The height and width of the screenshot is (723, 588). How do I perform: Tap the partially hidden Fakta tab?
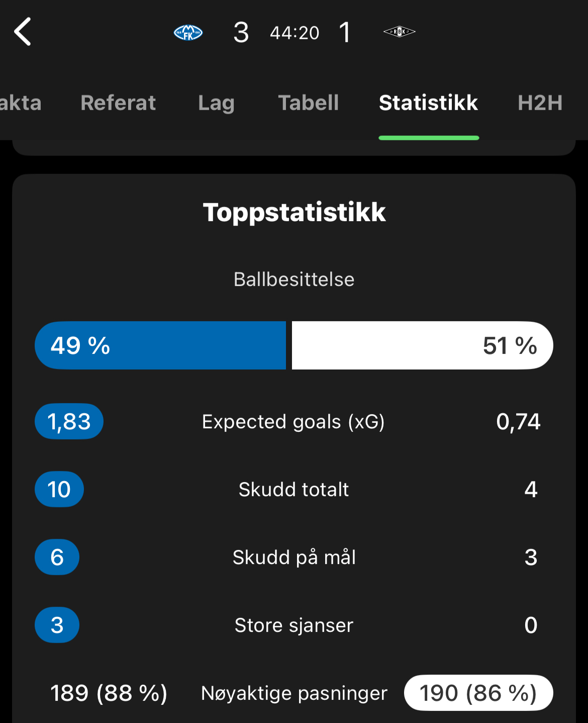click(20, 103)
